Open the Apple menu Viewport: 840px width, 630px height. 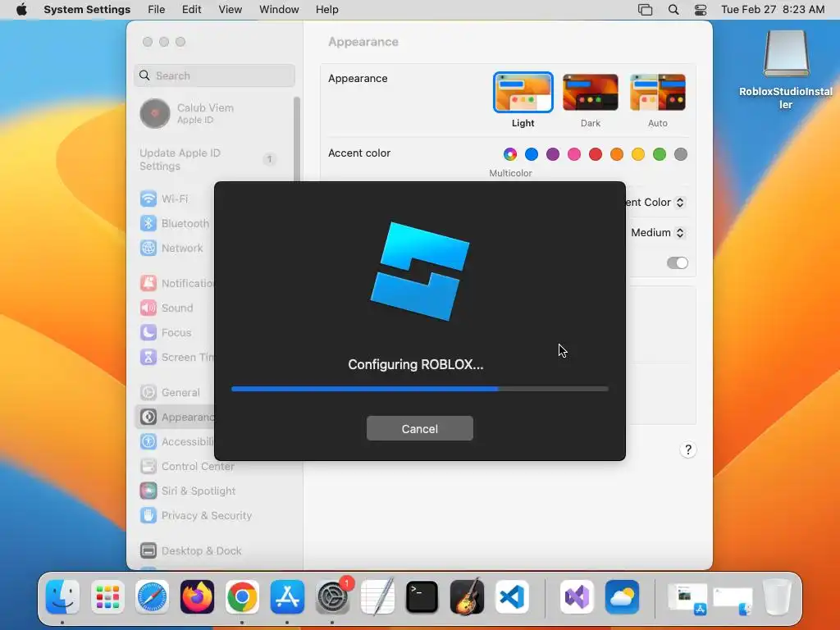click(21, 10)
